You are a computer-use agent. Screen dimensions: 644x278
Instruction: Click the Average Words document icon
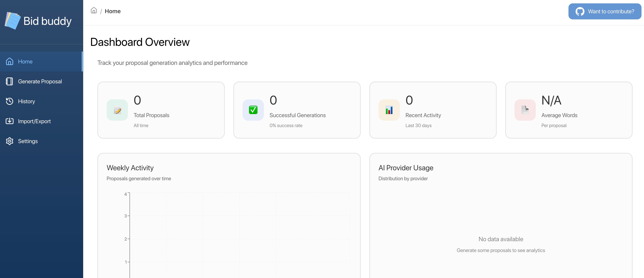525,110
